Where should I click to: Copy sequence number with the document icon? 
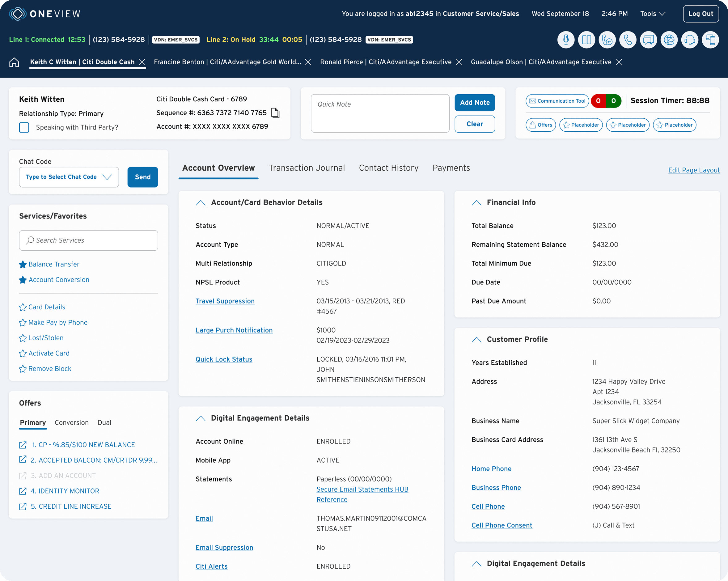[x=276, y=113]
